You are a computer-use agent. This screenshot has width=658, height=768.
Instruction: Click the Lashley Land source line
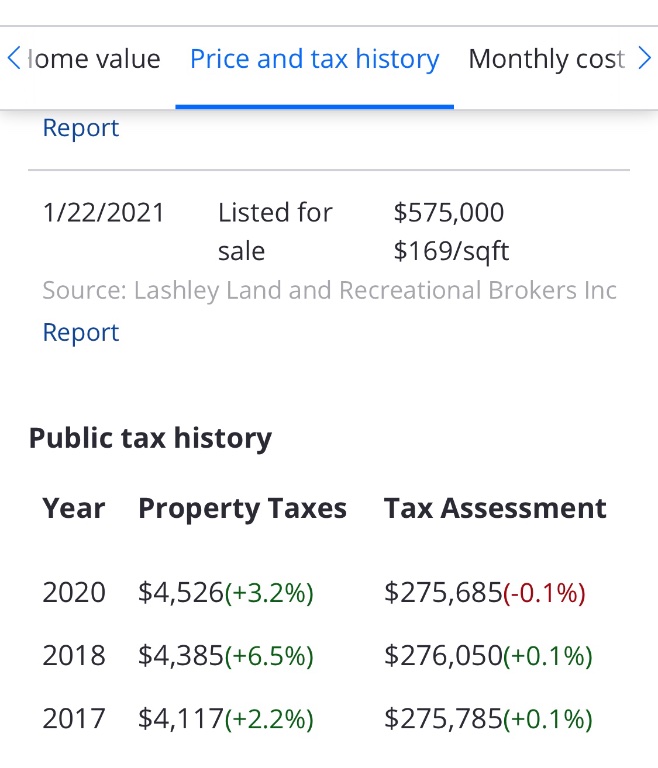coord(329,291)
